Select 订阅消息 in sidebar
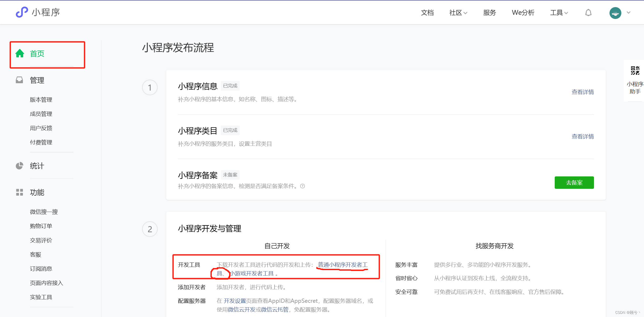 point(41,269)
